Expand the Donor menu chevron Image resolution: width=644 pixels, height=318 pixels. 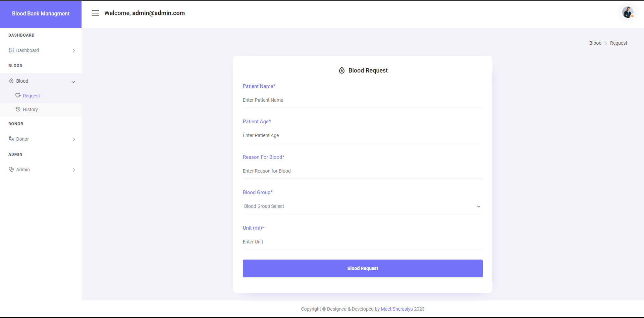click(74, 139)
